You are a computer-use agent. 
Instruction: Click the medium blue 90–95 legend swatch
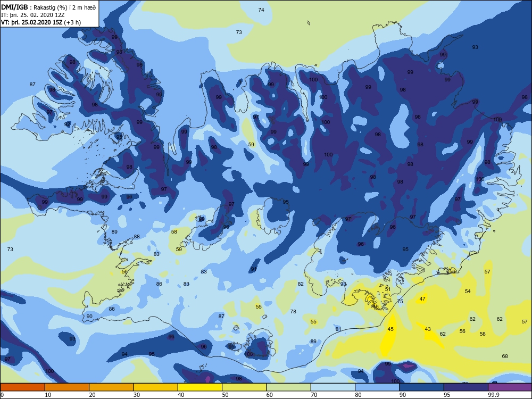pos(422,387)
